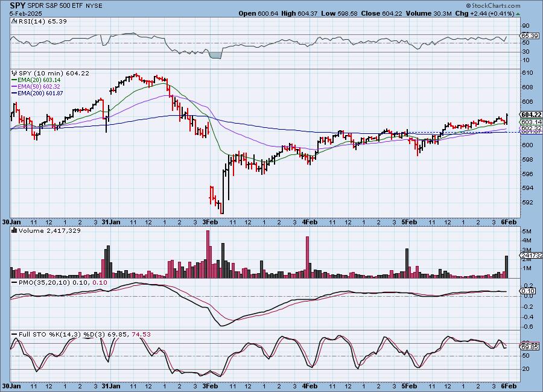This screenshot has height=392, width=543.
Task: Click the SPY ticker symbol in the title
Action: (x=17, y=5)
